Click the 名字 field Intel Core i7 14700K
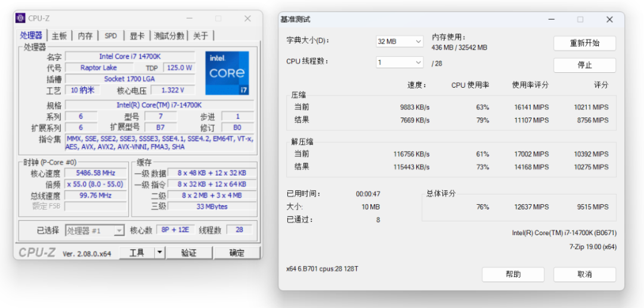644x308 pixels. tap(130, 56)
